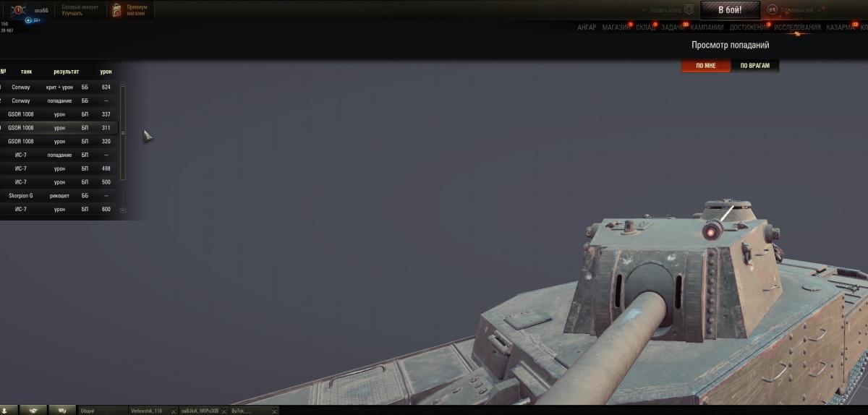
Task: Click the glowing hit marker on turret
Action: point(712,231)
